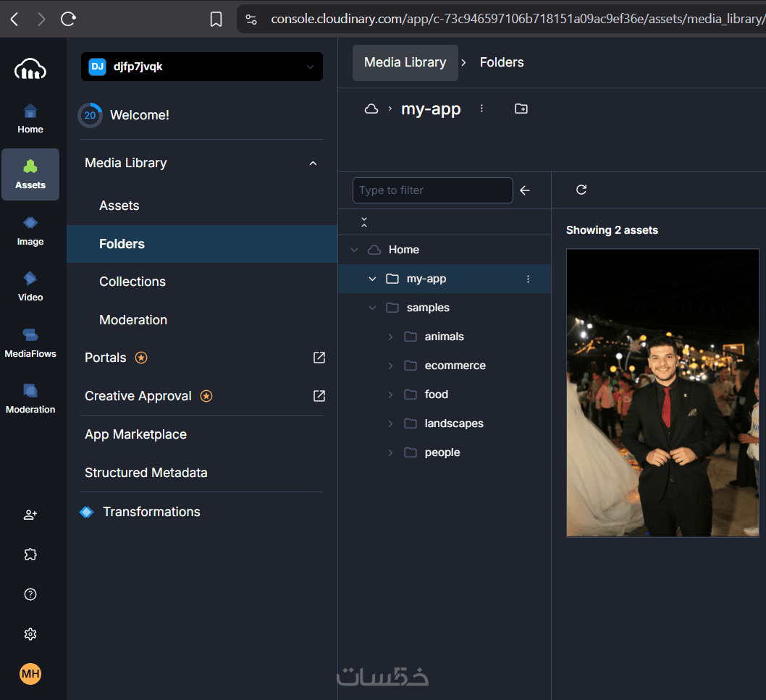Open the djfp7jvqk account dropdown
This screenshot has width=766, height=700.
202,67
